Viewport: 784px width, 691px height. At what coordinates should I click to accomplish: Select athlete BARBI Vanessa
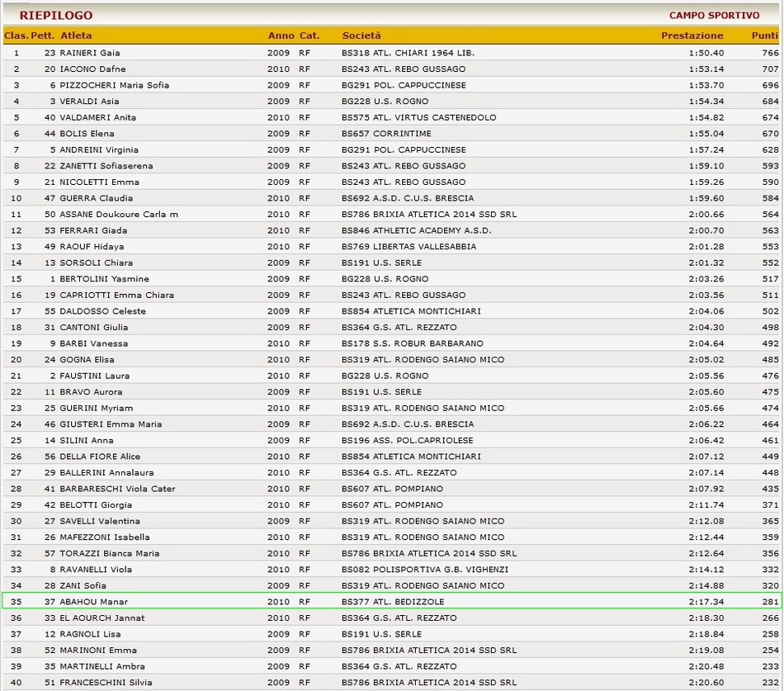click(94, 343)
